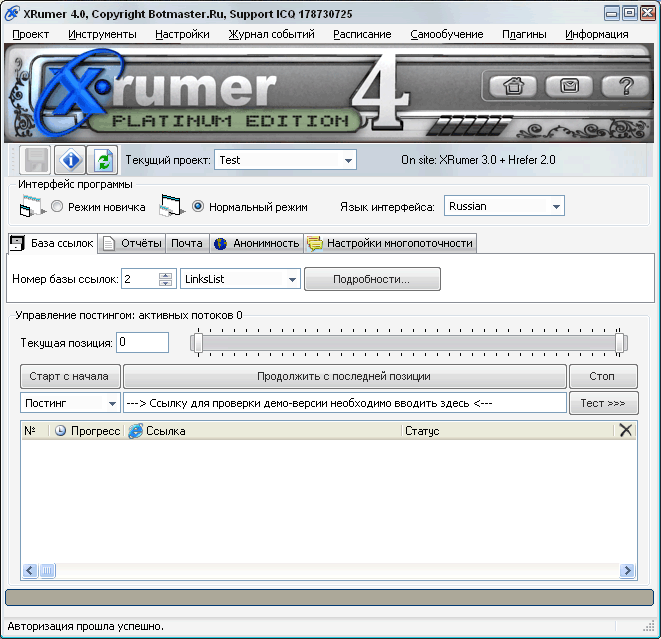Viewport: 661px width, 639px height.
Task: Click the question mark help icon
Action: point(626,86)
